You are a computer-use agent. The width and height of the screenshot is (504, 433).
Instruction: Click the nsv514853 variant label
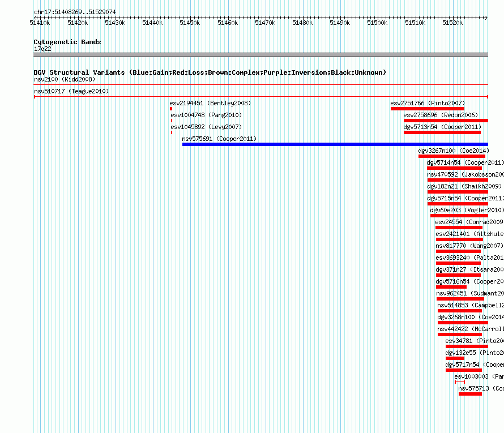tap(471, 305)
